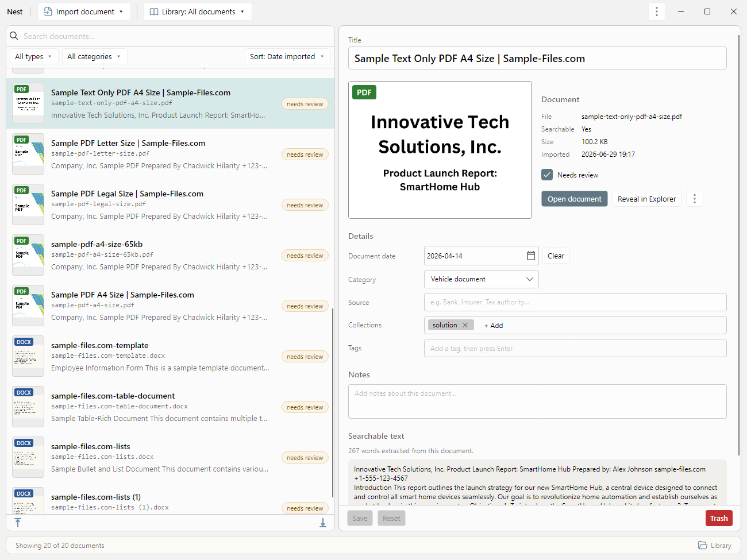Select Sample PDF Letter Size document row

point(170,154)
